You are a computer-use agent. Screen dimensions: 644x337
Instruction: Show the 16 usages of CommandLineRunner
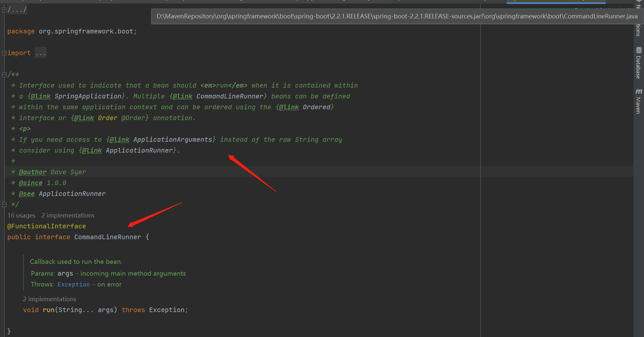(21, 216)
